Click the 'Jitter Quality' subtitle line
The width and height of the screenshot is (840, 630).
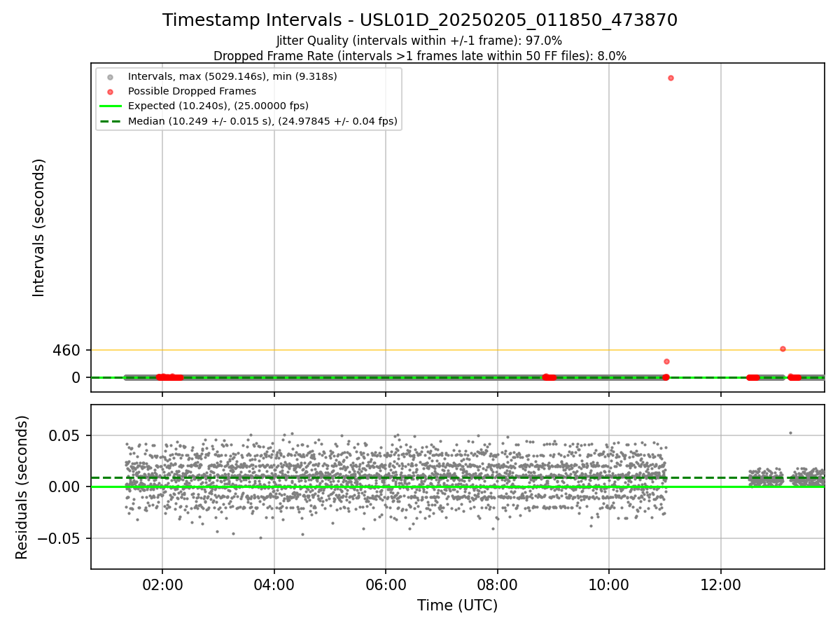coord(419,41)
